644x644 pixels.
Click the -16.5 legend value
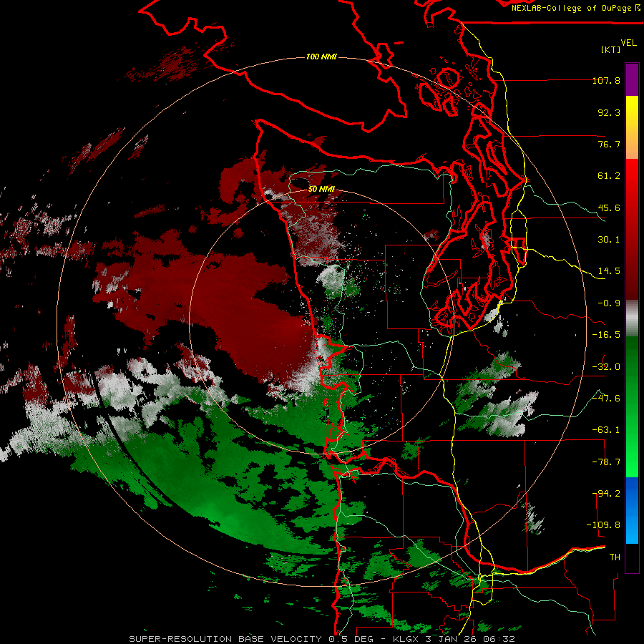coord(606,335)
